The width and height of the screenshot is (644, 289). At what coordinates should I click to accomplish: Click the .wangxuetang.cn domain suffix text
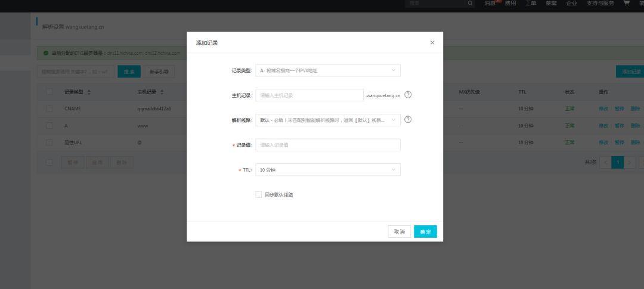tap(383, 95)
